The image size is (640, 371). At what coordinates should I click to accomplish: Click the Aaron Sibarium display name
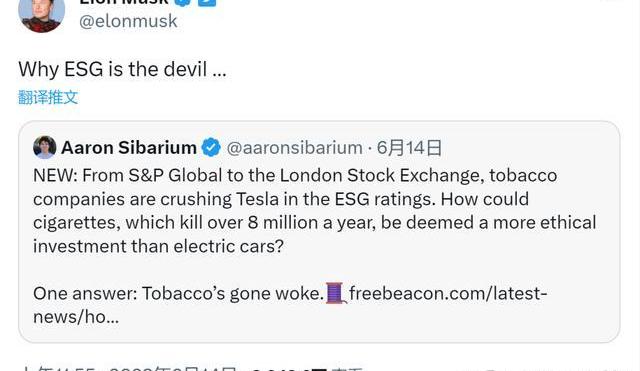click(129, 147)
